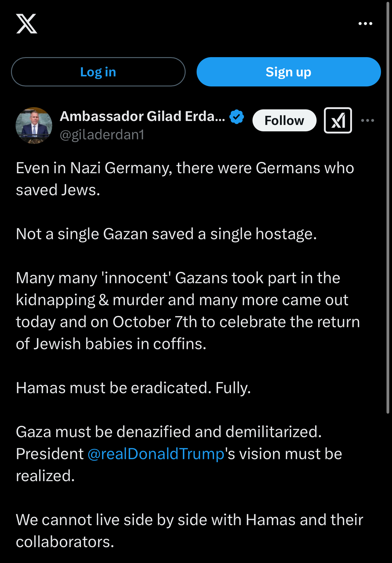Select the Follow button

(284, 120)
